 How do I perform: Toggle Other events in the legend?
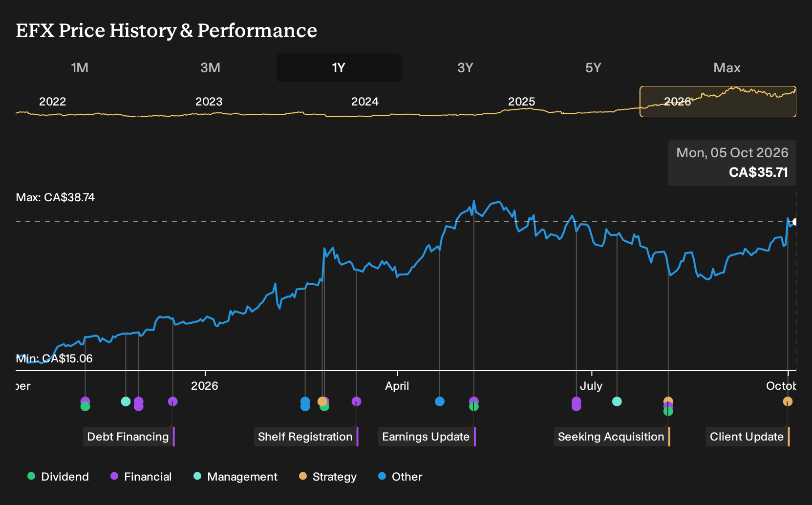[400, 477]
